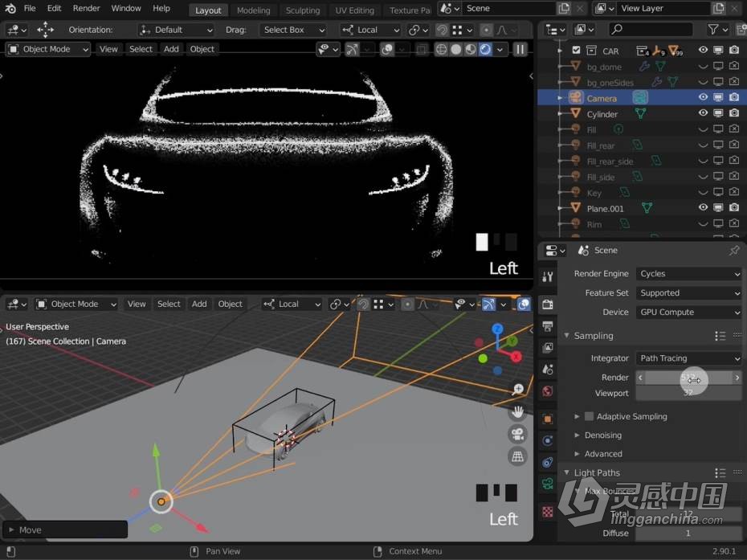Open the Texture properties tab

[547, 512]
